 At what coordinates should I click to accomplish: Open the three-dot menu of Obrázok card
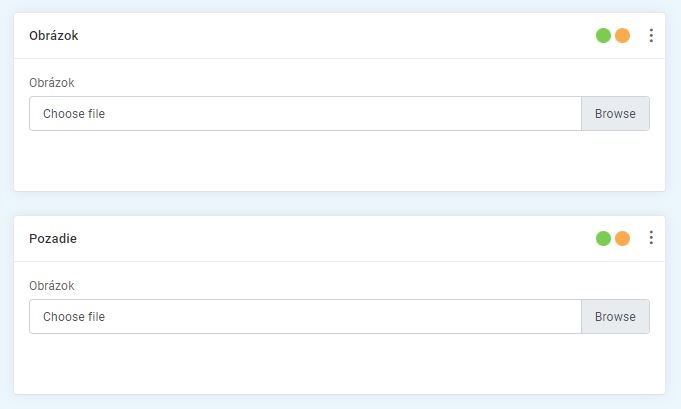click(651, 36)
